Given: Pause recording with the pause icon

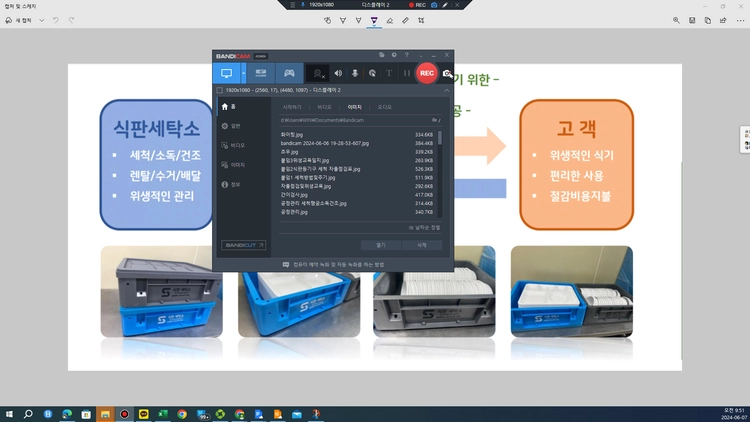Looking at the screenshot, I should click(x=407, y=73).
